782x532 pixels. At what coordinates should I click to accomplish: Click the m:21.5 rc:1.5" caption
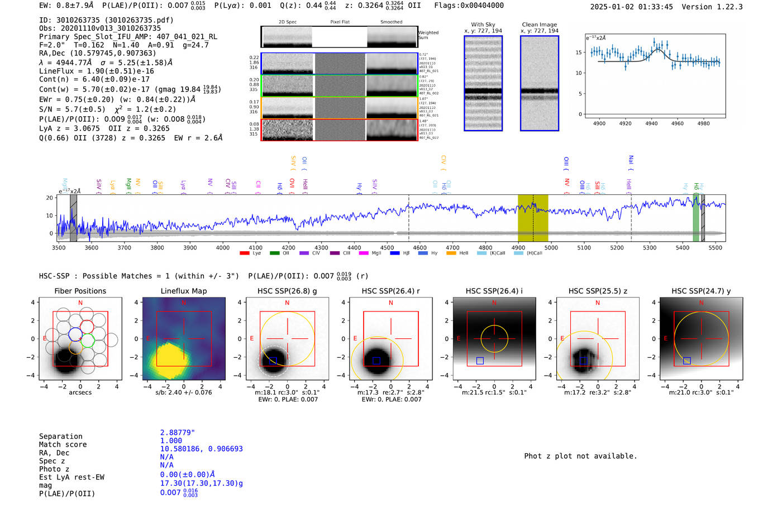pyautogui.click(x=494, y=392)
